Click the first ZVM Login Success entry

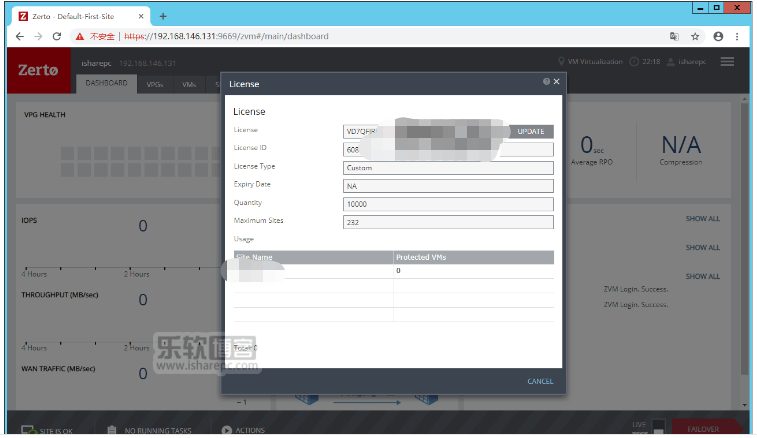pyautogui.click(x=636, y=289)
